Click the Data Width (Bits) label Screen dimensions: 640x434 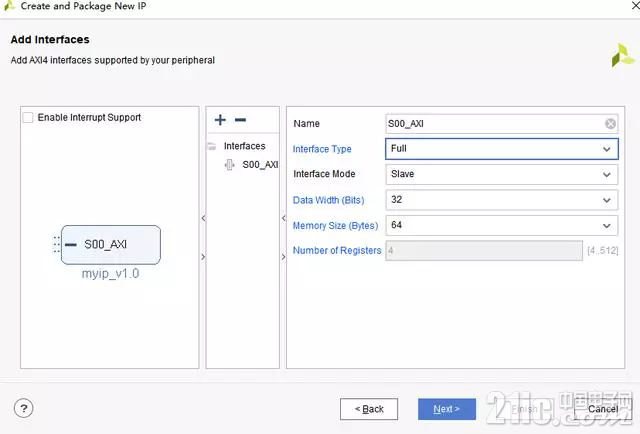pos(329,200)
